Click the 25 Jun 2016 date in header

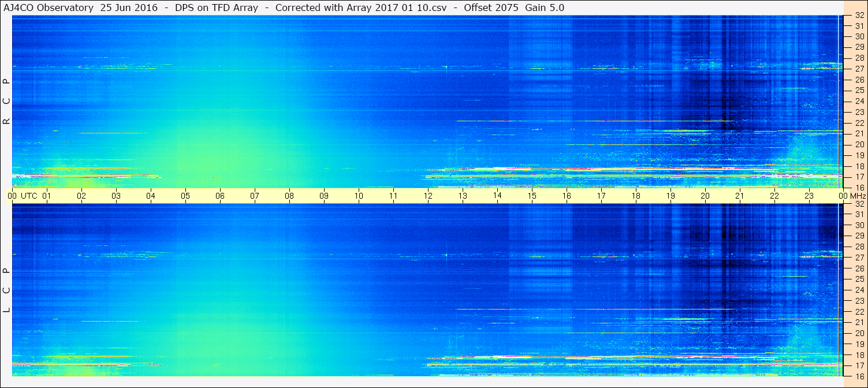pos(129,8)
